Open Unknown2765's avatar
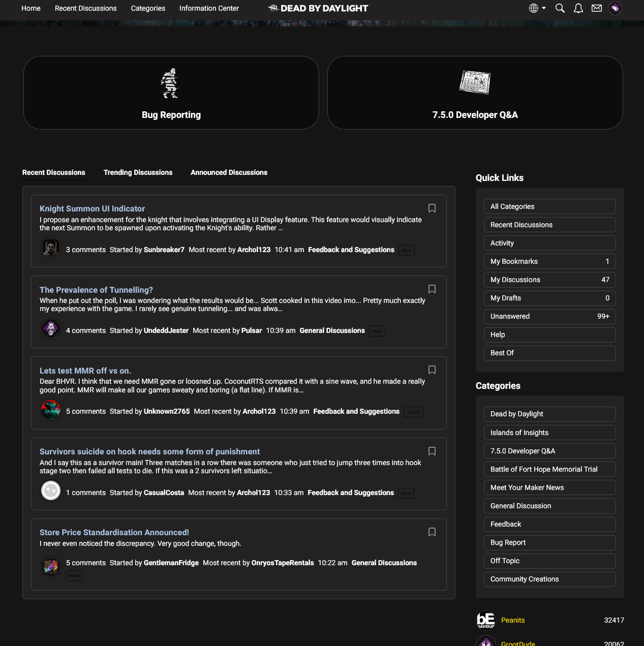The height and width of the screenshot is (646, 644). [x=51, y=410]
